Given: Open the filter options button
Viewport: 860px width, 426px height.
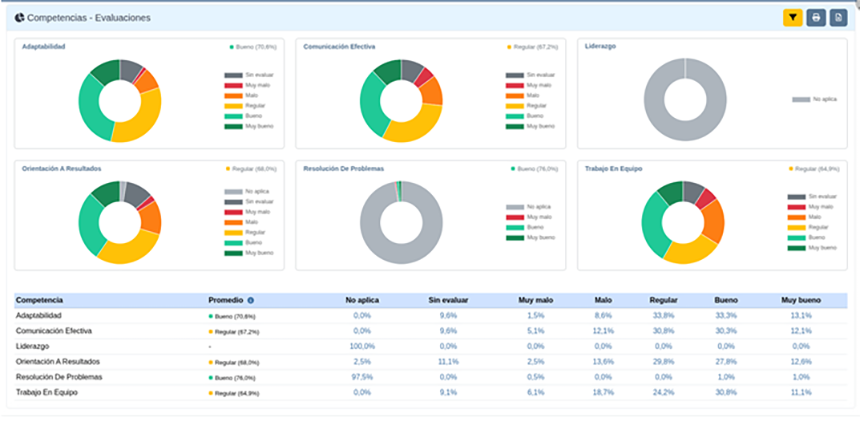Looking at the screenshot, I should tap(793, 17).
